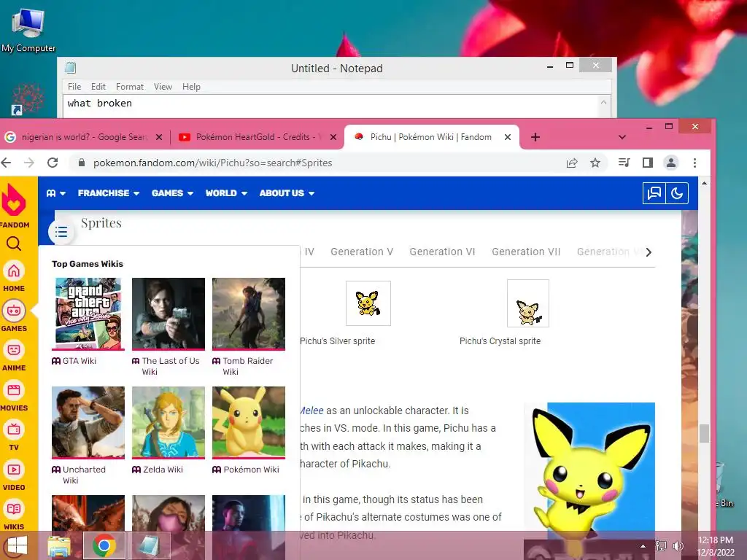
Task: Open the Fandom heart-flame logo
Action: tap(15, 200)
